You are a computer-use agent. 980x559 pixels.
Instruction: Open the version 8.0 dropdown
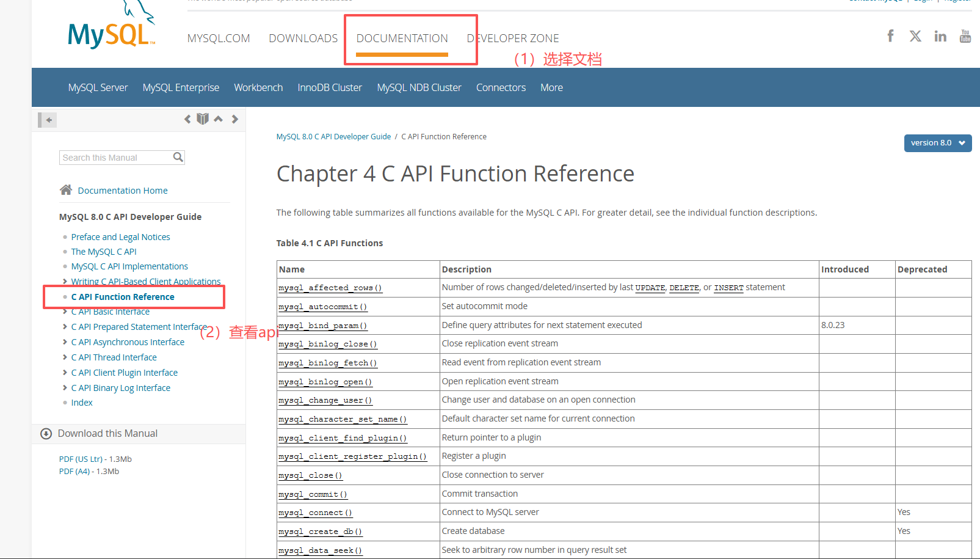click(938, 143)
